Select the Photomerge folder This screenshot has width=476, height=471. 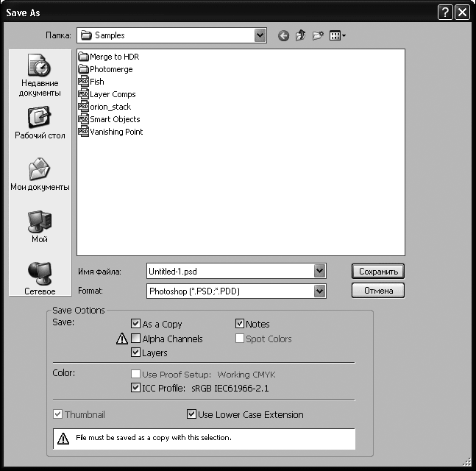106,69
